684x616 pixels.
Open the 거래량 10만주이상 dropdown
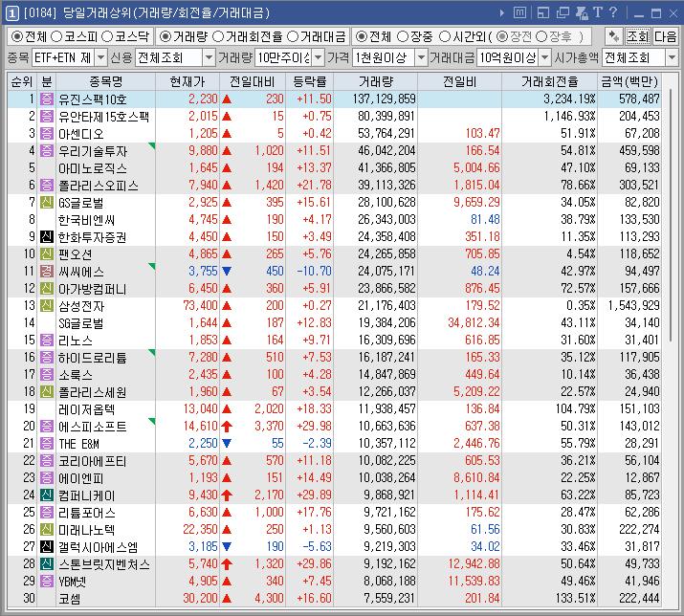(319, 57)
